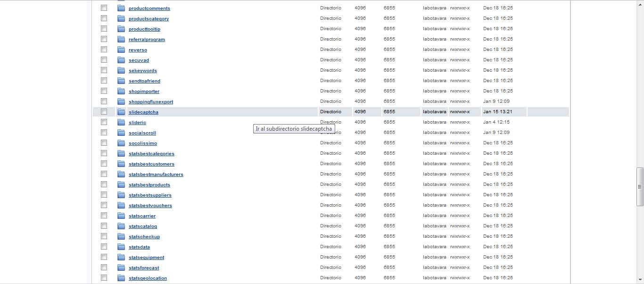Click the statscarrier folder icon
This screenshot has height=284, width=644.
(x=121, y=216)
